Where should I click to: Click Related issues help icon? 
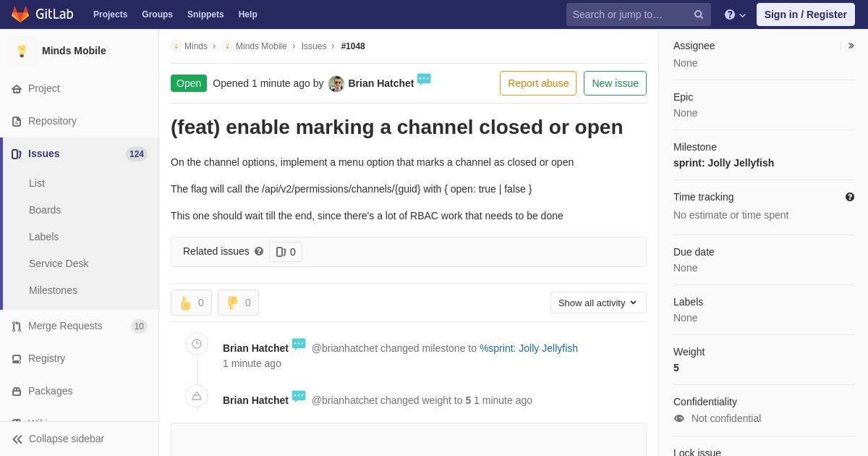pos(259,251)
